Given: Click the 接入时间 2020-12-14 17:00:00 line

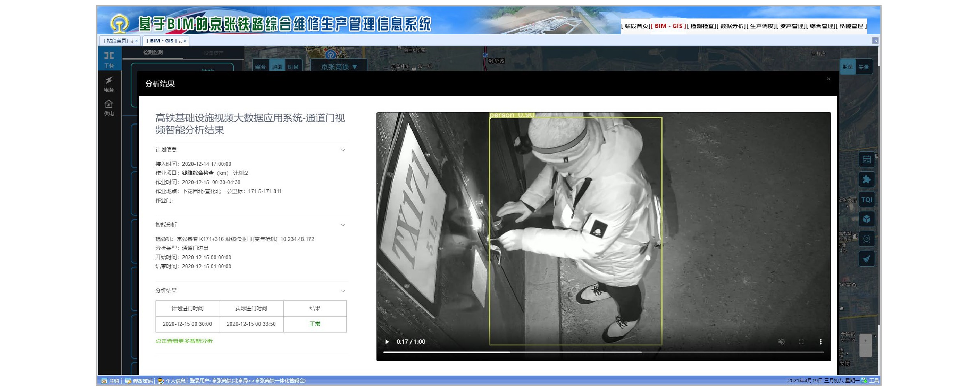Looking at the screenshot, I should click(193, 164).
